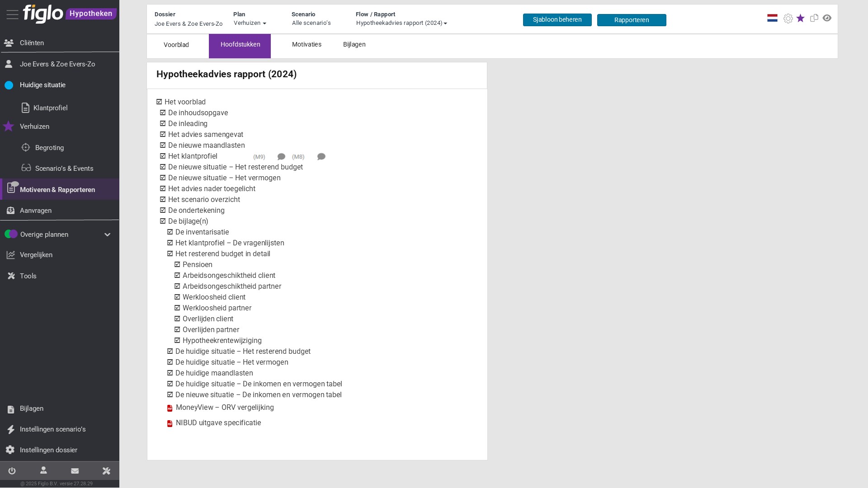
Task: Click the Tools wrench icon in sidebar
Action: pyautogui.click(x=11, y=276)
